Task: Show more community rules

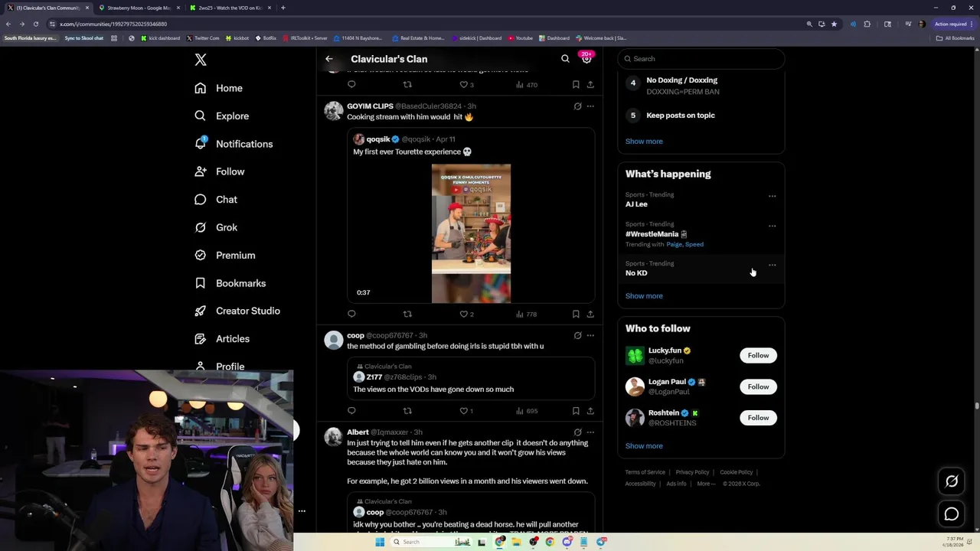Action: pyautogui.click(x=644, y=142)
